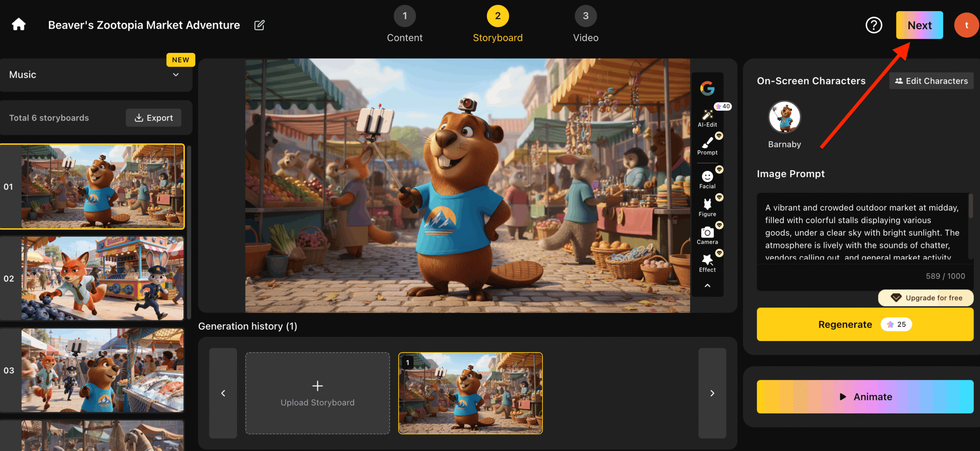
Task: Select the Figure tool
Action: (x=707, y=208)
